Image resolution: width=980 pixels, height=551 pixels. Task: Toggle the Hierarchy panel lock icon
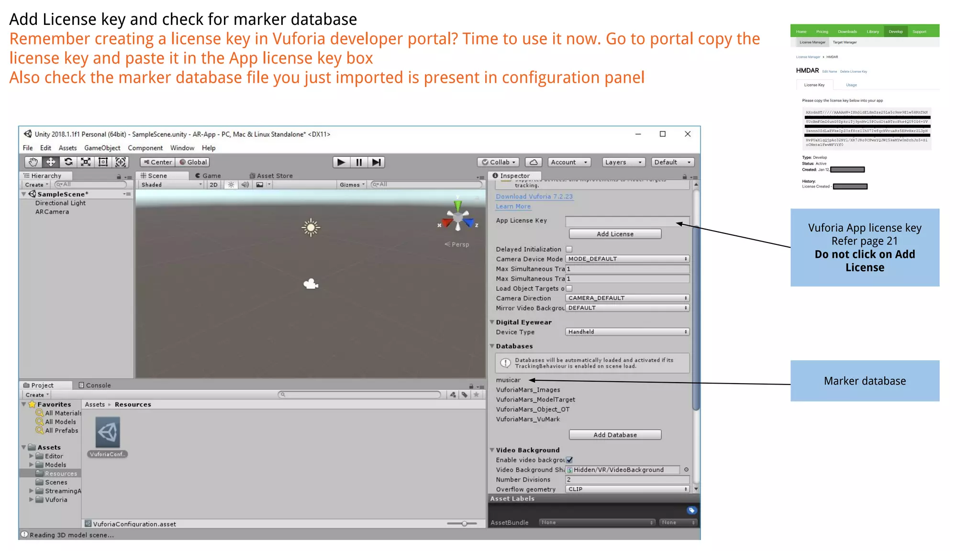(119, 176)
